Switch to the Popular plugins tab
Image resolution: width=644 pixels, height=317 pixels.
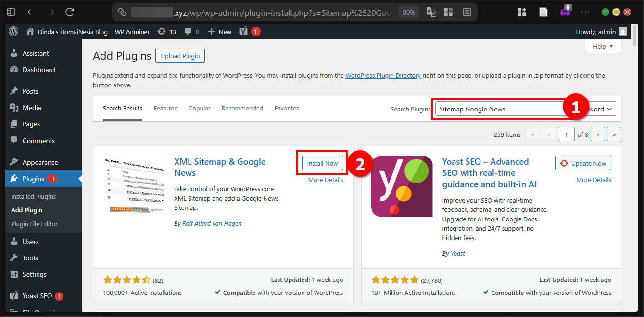[200, 108]
